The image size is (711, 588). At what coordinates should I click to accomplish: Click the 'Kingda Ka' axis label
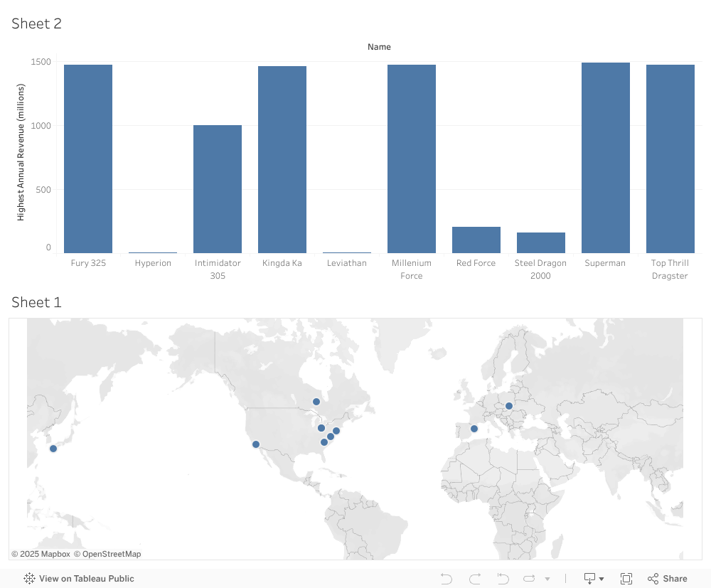point(282,263)
